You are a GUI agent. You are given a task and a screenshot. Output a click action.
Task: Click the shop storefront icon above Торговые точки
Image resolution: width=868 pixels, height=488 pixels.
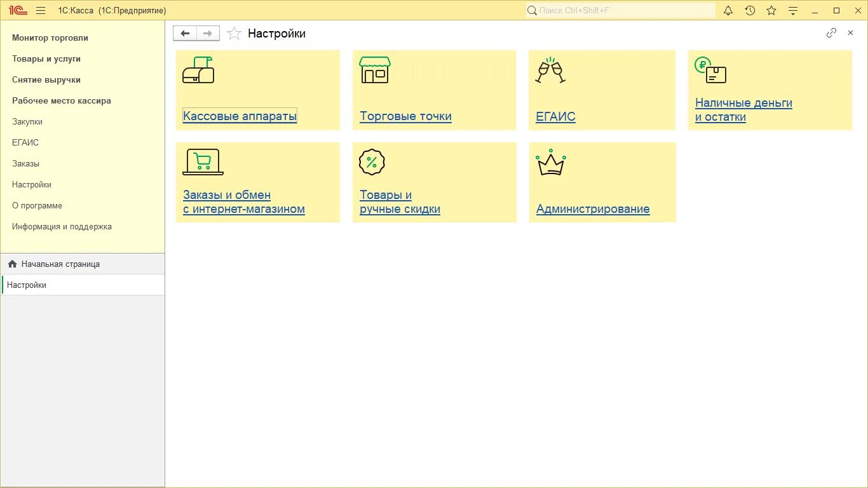tap(375, 70)
